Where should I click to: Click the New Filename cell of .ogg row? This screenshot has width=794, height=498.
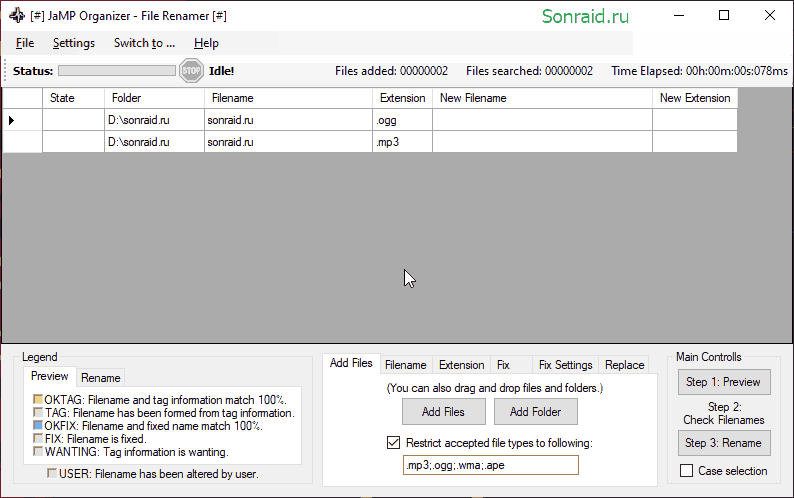tap(542, 120)
